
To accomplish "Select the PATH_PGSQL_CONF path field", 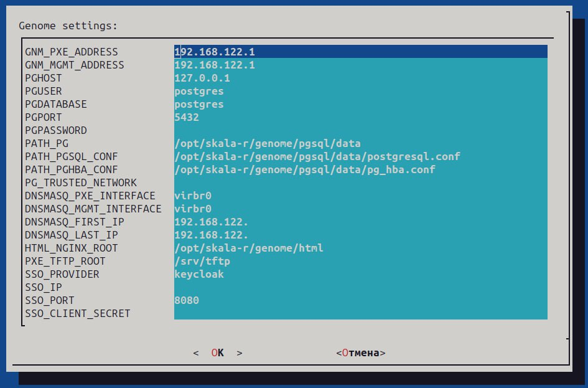I will (360, 156).
